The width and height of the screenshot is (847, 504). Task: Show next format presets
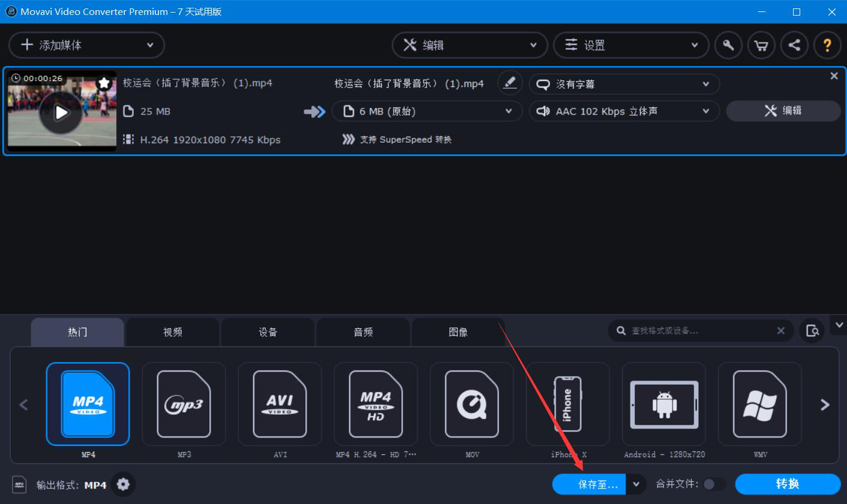[x=825, y=405]
